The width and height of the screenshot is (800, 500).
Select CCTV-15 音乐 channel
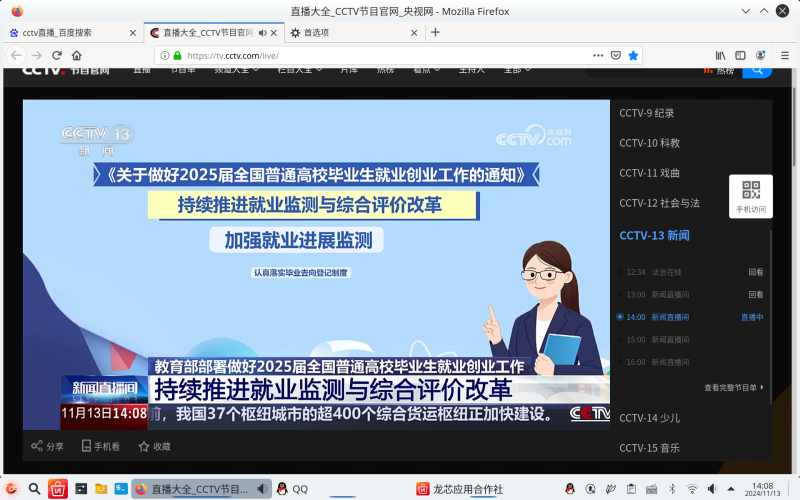pos(649,448)
